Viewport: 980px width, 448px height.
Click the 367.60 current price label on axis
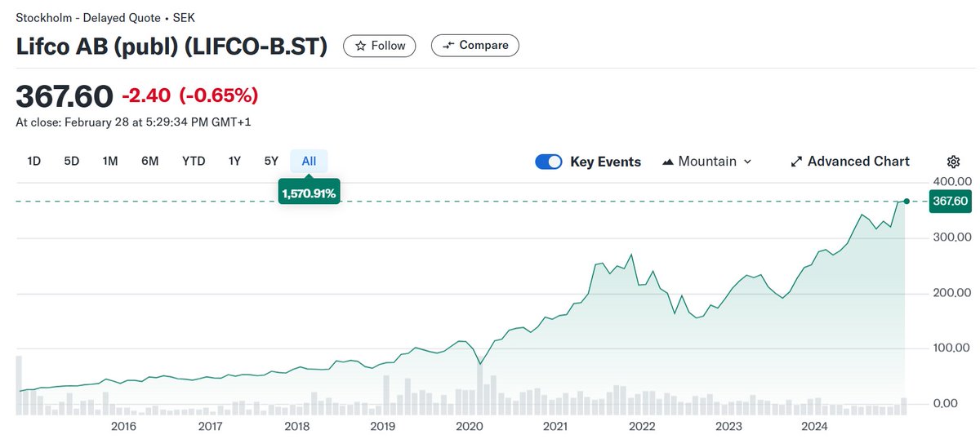(950, 201)
